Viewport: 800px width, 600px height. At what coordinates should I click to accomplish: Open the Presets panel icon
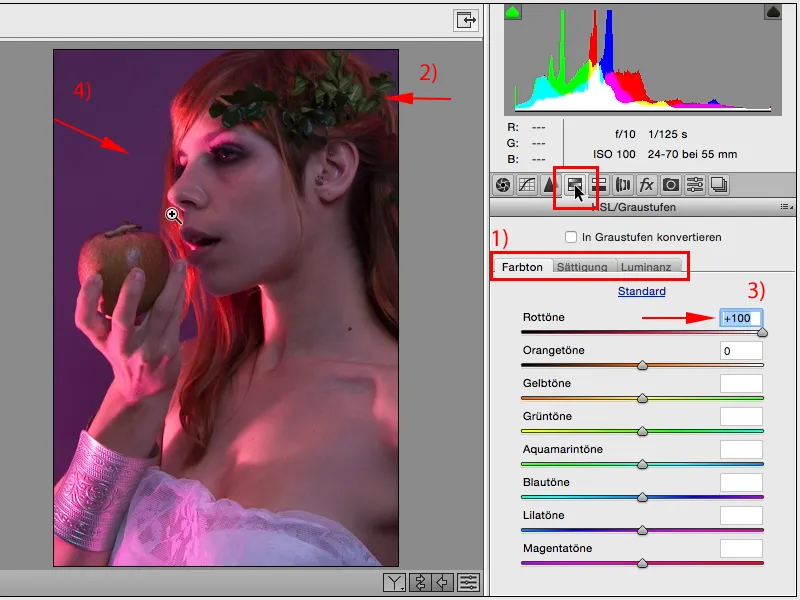[x=695, y=185]
